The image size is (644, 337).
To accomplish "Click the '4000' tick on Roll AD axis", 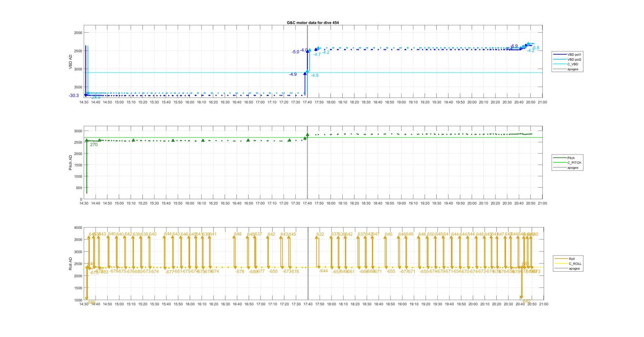I will pyautogui.click(x=78, y=228).
